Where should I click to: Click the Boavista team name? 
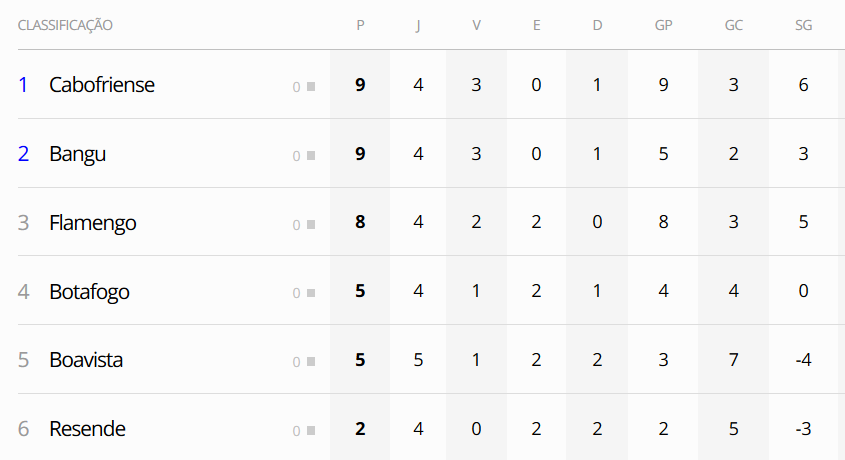[86, 360]
